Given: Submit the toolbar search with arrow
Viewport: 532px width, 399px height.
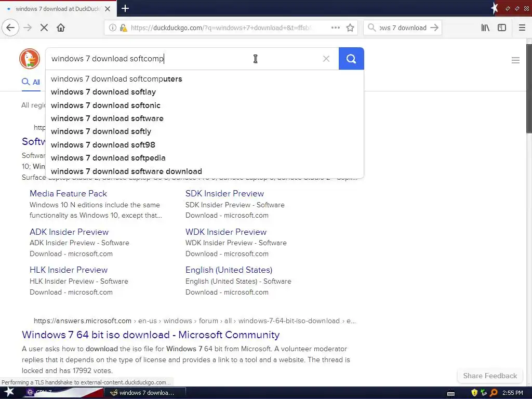Looking at the screenshot, I should pyautogui.click(x=434, y=28).
